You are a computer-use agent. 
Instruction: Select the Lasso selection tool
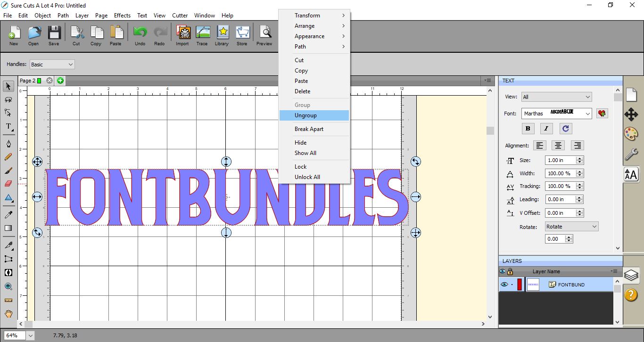tap(8, 99)
